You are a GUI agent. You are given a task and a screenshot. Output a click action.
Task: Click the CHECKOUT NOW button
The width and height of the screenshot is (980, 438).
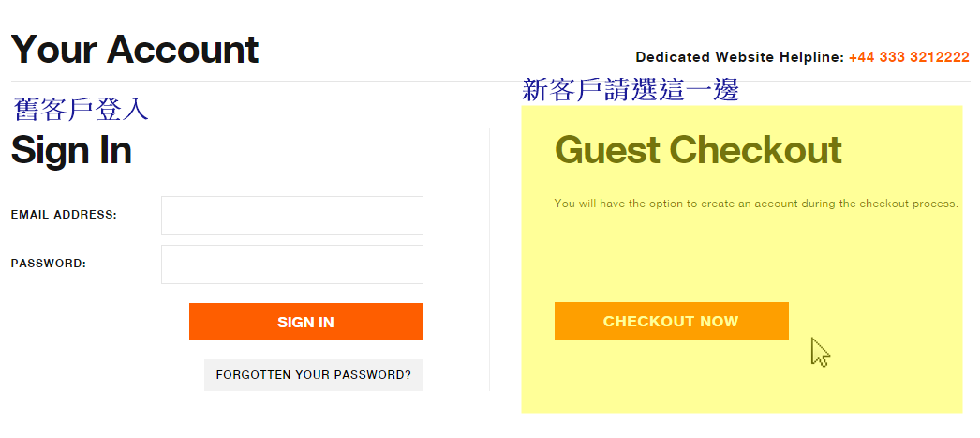coord(671,321)
